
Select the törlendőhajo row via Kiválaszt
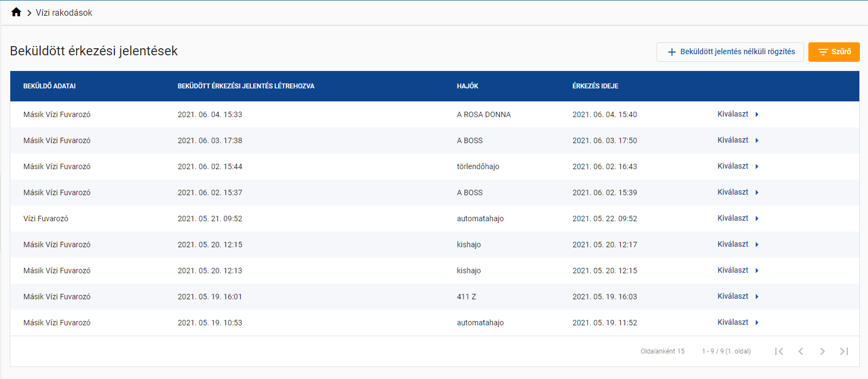(733, 166)
